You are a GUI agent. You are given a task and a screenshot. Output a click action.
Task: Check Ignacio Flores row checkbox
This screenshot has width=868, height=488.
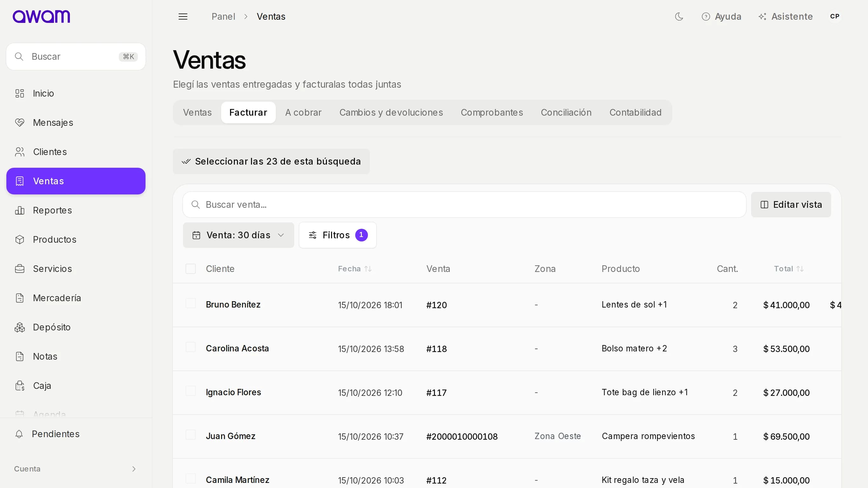point(191,391)
